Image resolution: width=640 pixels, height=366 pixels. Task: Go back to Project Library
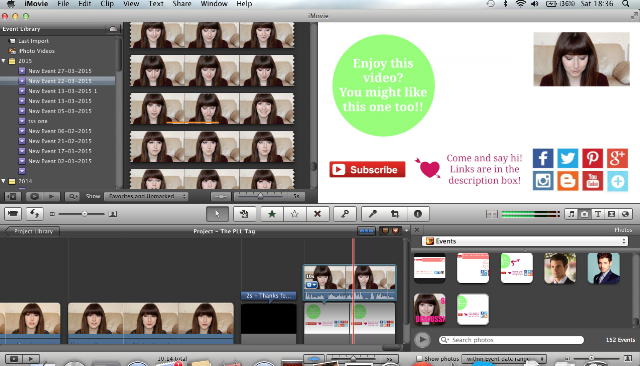[33, 231]
